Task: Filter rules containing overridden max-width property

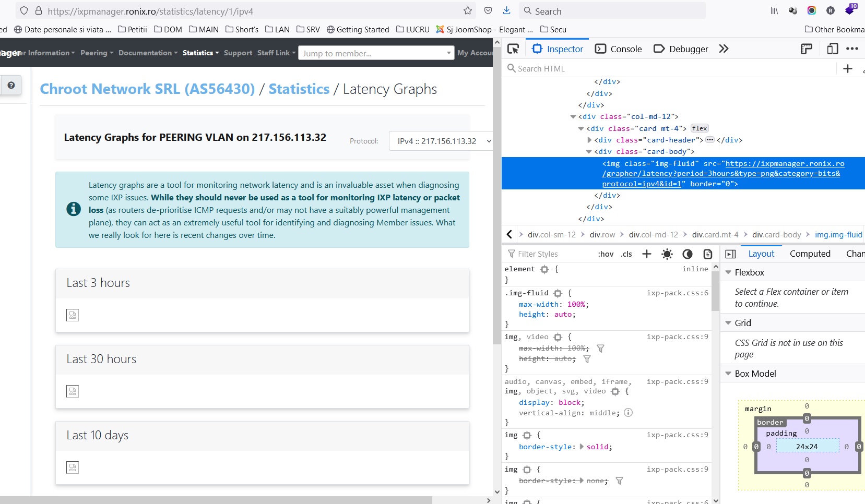Action: point(600,349)
